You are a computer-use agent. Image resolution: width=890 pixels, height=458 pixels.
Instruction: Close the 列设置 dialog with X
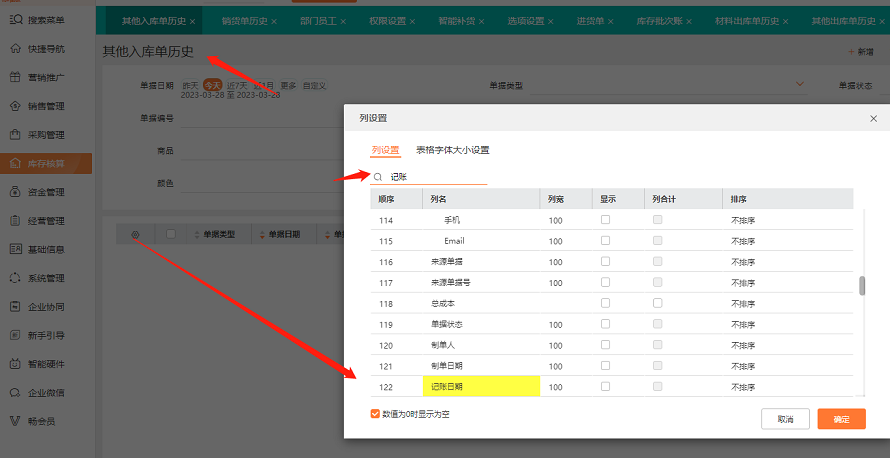[x=873, y=118]
